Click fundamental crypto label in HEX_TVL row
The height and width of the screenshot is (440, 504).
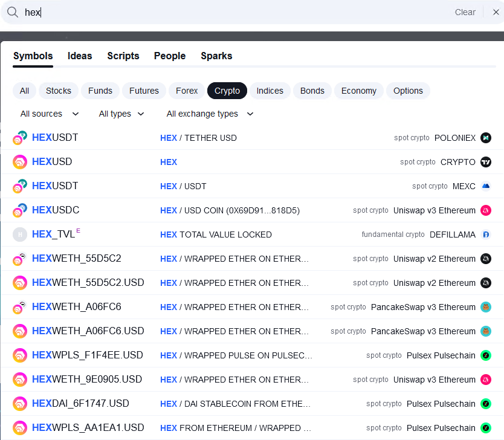point(393,235)
